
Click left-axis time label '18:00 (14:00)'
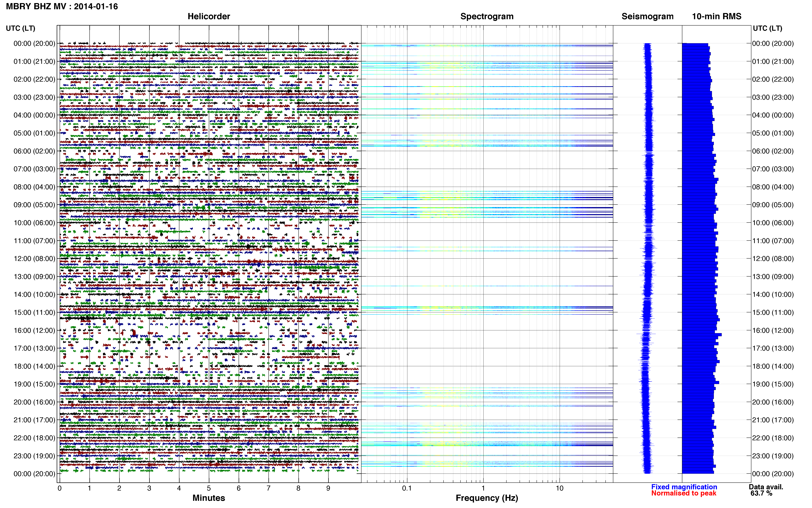click(x=34, y=366)
